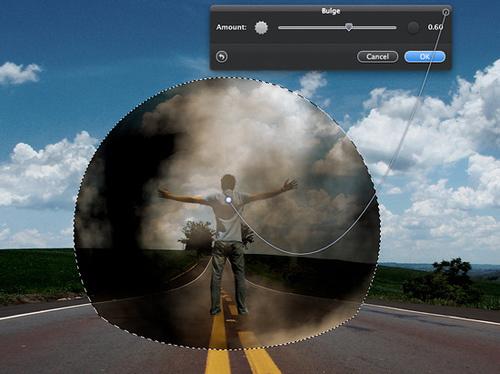This screenshot has width=500, height=374.
Task: Click the dark large-bulge icon near 0.60
Action: pos(413,27)
